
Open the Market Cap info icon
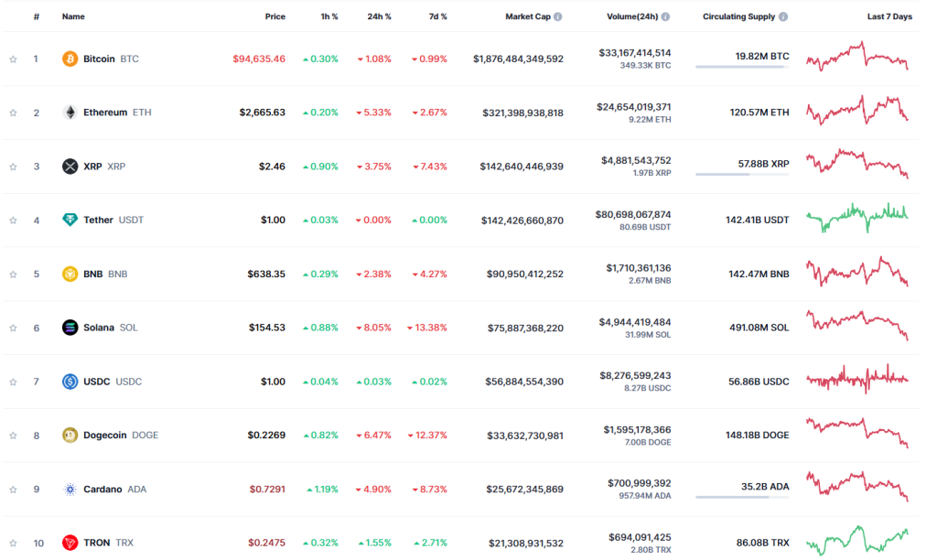(x=557, y=16)
